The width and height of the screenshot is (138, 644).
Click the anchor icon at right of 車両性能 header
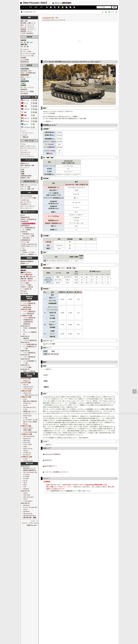click(116, 178)
